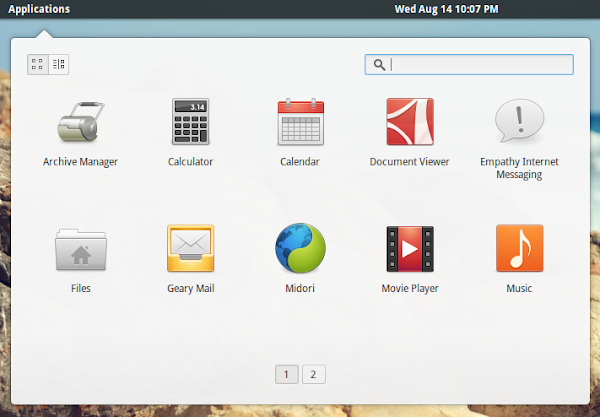Open the Midori browser globe icon
The height and width of the screenshot is (417, 600).
pyautogui.click(x=300, y=248)
